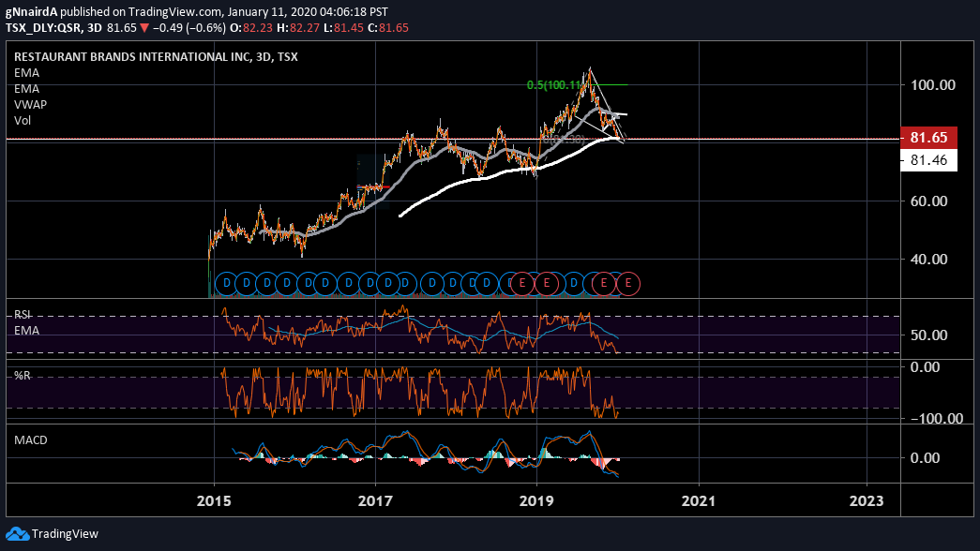980x551 pixels.
Task: Click the white 81.46 price label
Action: point(928,160)
